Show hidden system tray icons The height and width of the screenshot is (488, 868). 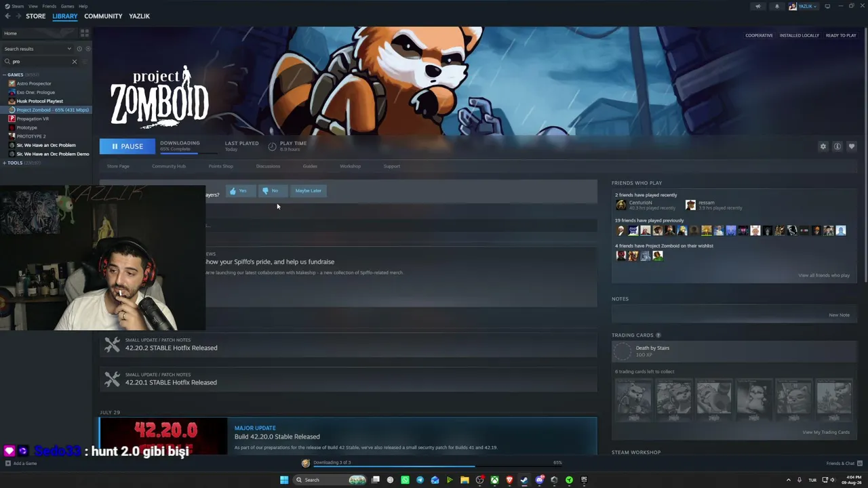[x=788, y=480]
